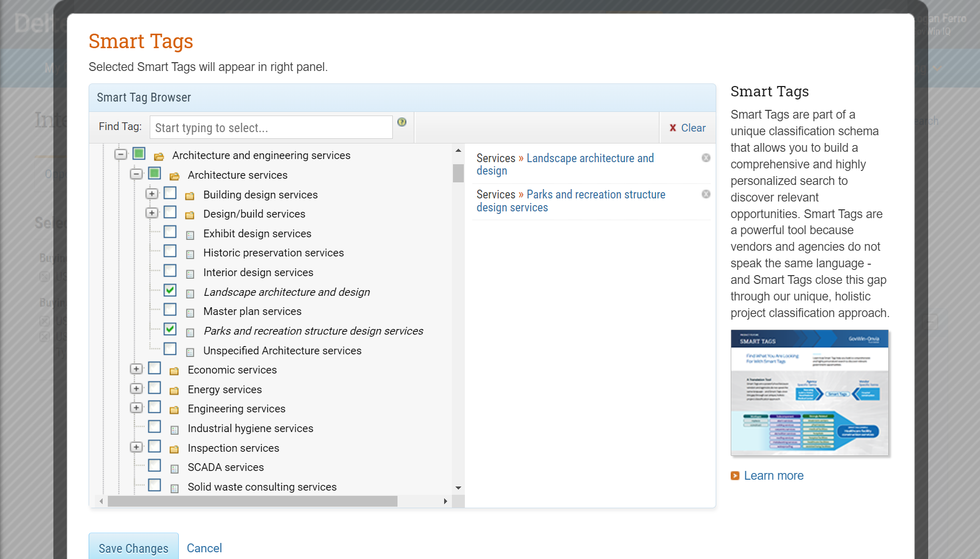Open the Landscape architecture and design link
This screenshot has height=559, width=980.
(590, 158)
